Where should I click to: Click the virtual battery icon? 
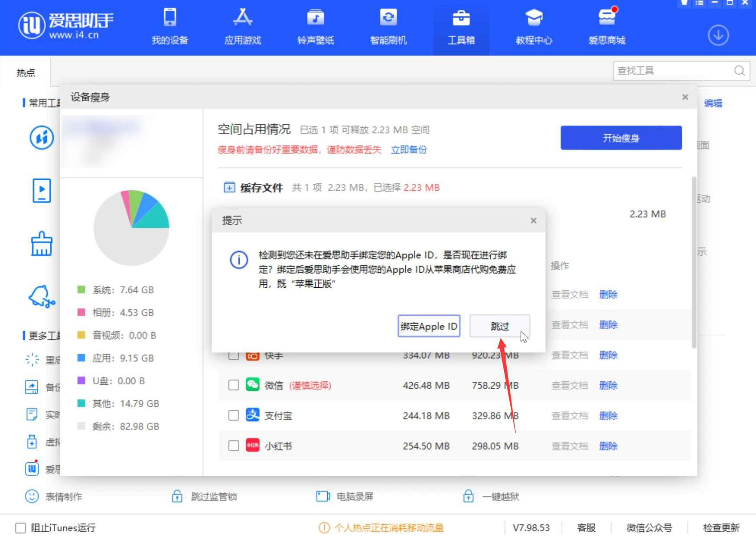coord(32,442)
